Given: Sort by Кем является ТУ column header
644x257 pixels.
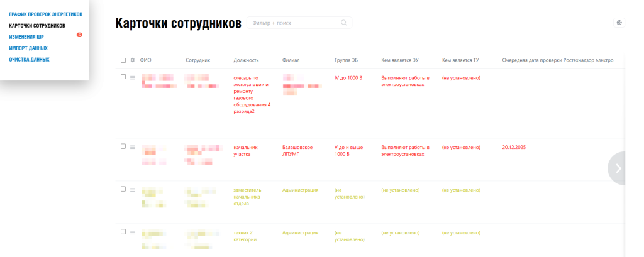Looking at the screenshot, I should (460, 60).
